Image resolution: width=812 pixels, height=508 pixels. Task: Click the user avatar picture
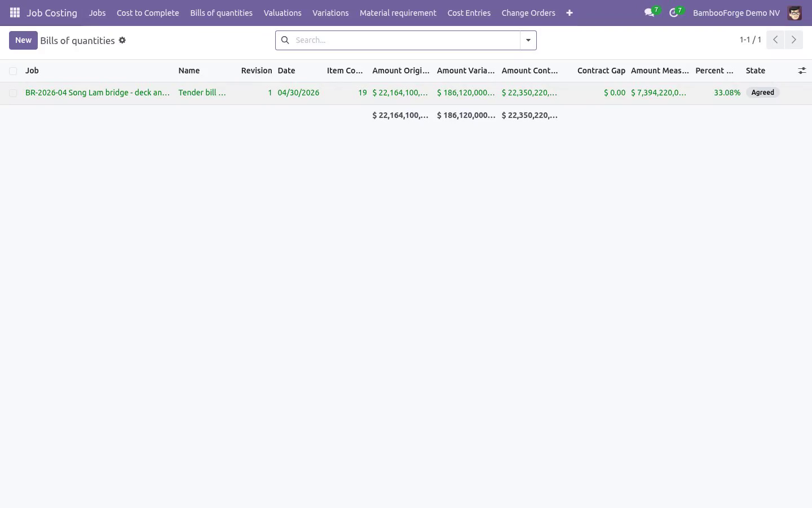795,12
